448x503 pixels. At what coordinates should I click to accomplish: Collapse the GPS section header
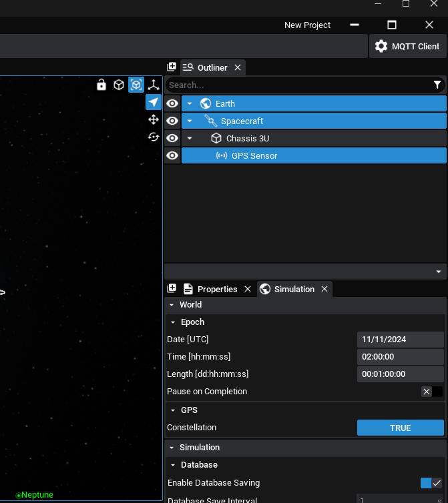point(172,410)
